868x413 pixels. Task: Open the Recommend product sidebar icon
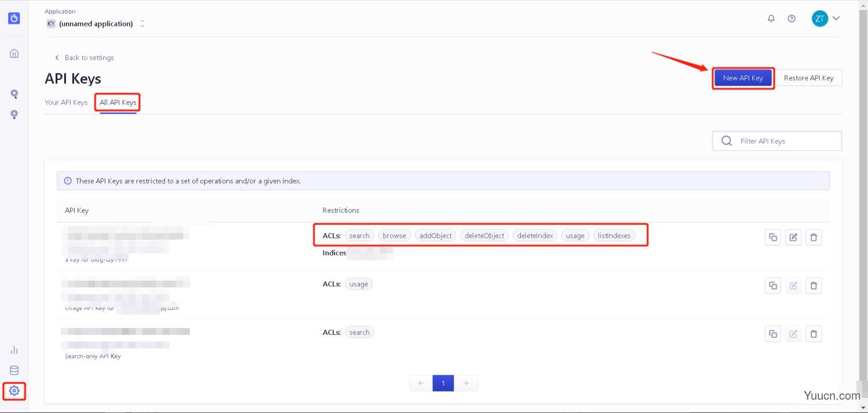(x=14, y=114)
